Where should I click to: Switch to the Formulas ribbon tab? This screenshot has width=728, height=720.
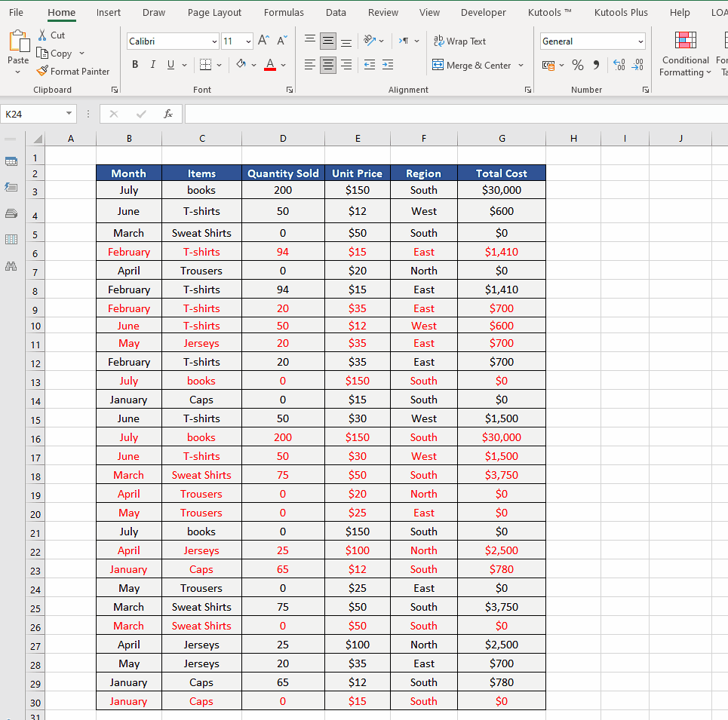284,12
